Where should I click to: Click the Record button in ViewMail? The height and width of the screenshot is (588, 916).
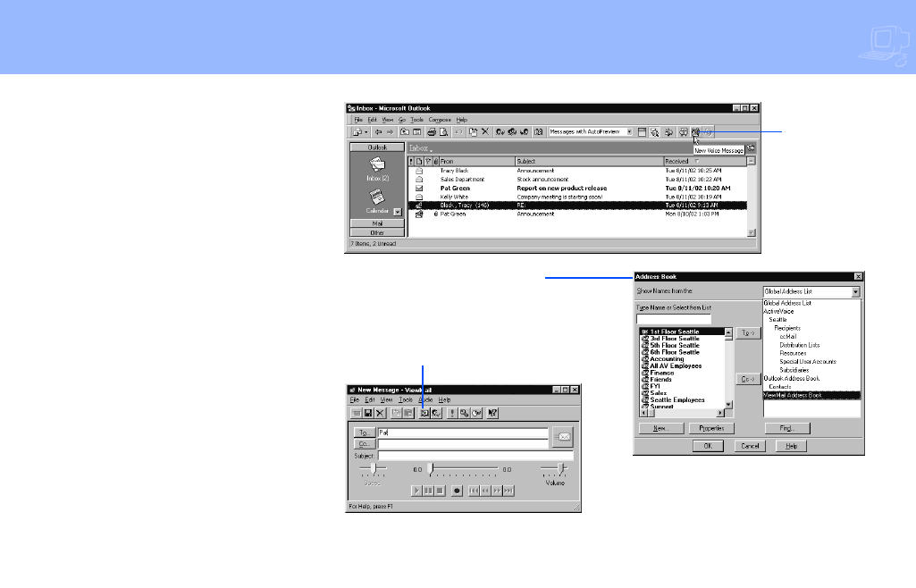click(457, 491)
